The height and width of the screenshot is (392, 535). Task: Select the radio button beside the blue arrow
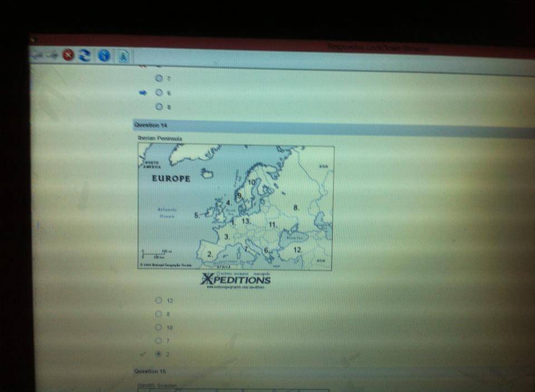[159, 92]
